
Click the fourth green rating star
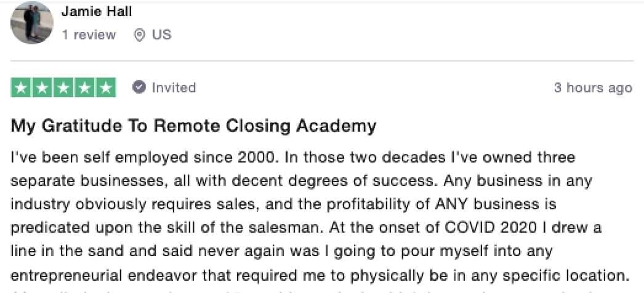pyautogui.click(x=84, y=88)
